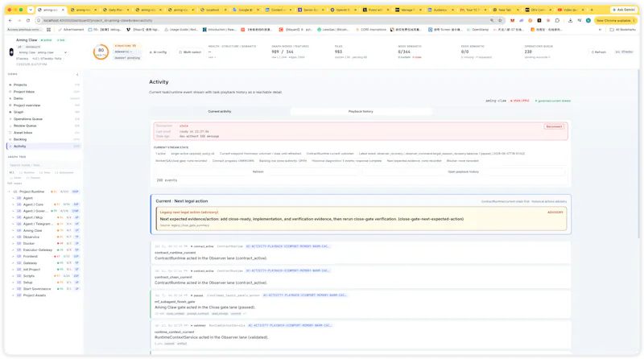Expand Docker tree node
Viewport: 644px width, 359px height.
13,244
